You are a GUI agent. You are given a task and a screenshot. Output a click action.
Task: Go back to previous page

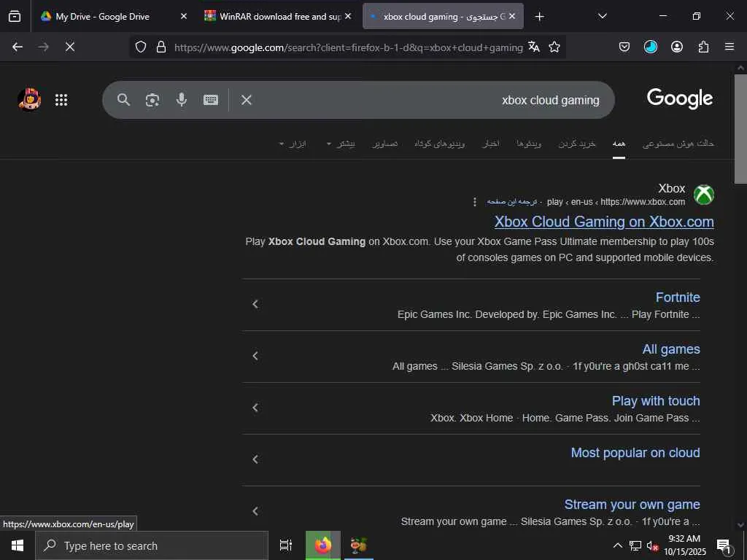coord(18,47)
